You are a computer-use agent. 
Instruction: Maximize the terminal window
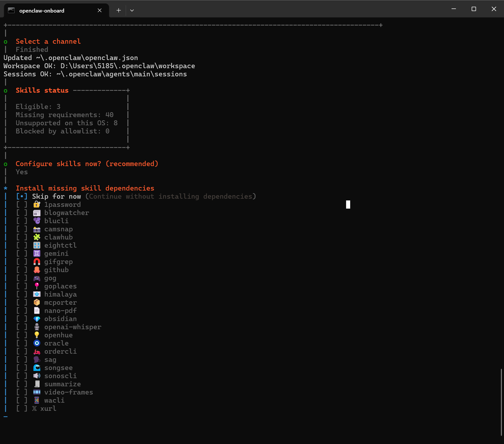[x=474, y=9]
